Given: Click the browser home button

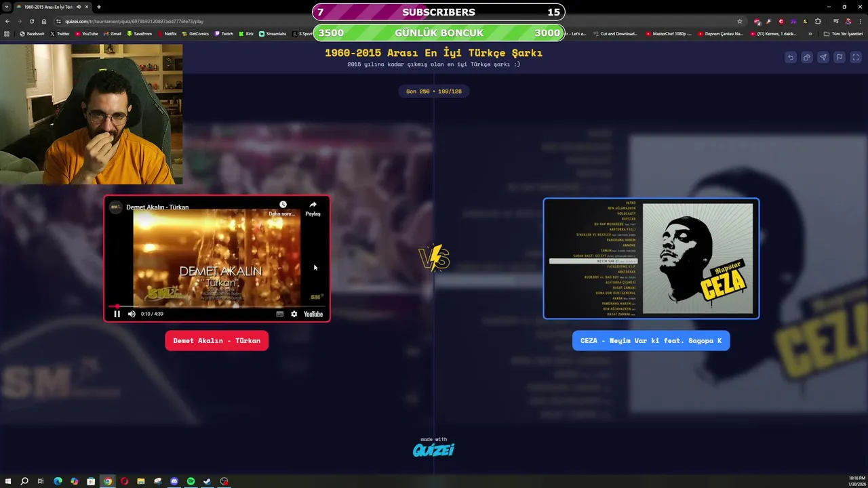Looking at the screenshot, I should [x=44, y=21].
